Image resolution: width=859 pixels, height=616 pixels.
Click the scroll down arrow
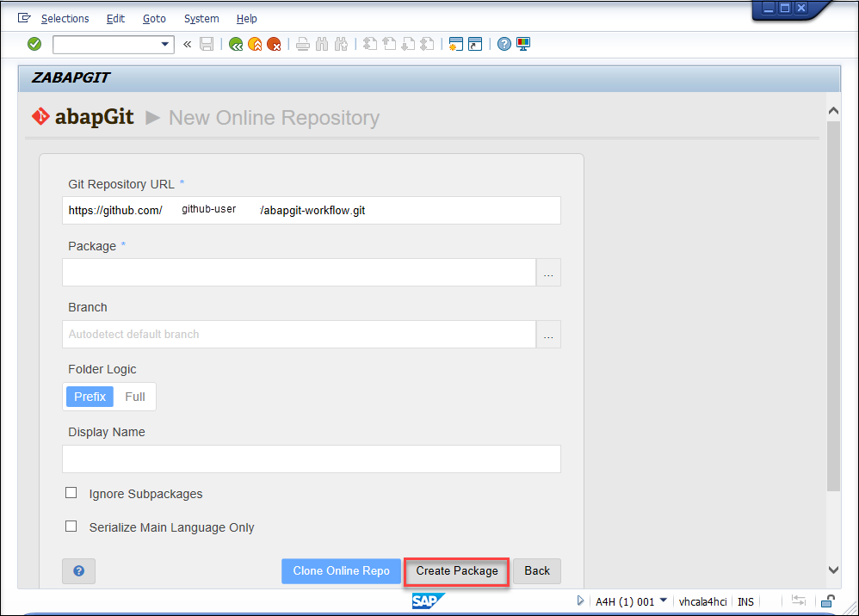(833, 570)
